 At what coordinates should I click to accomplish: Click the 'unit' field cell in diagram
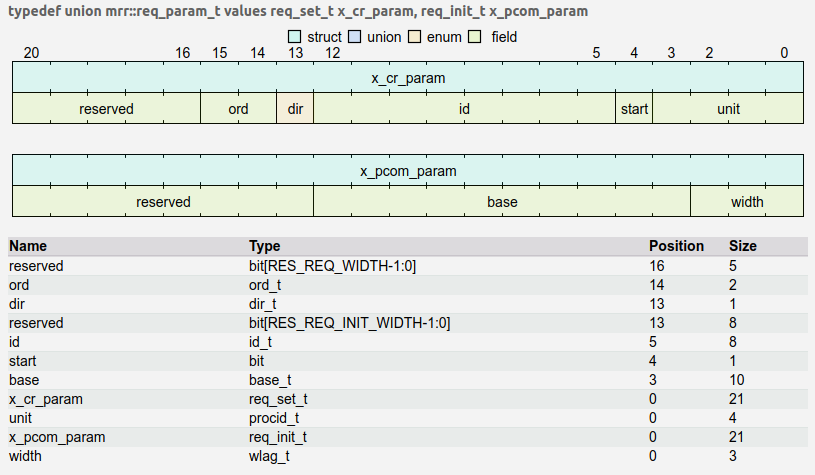tap(728, 108)
